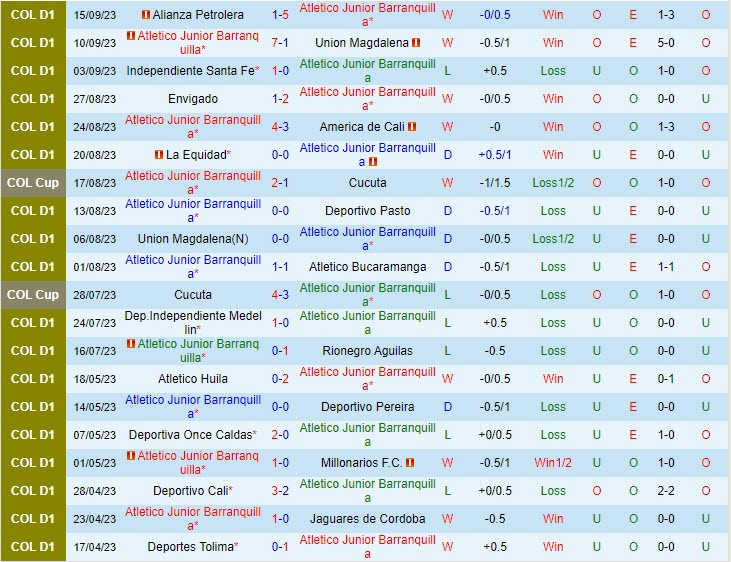
Task: Click Atletico Junior Barranquilla in the Cucuta 28/07/23 row
Action: (x=368, y=295)
